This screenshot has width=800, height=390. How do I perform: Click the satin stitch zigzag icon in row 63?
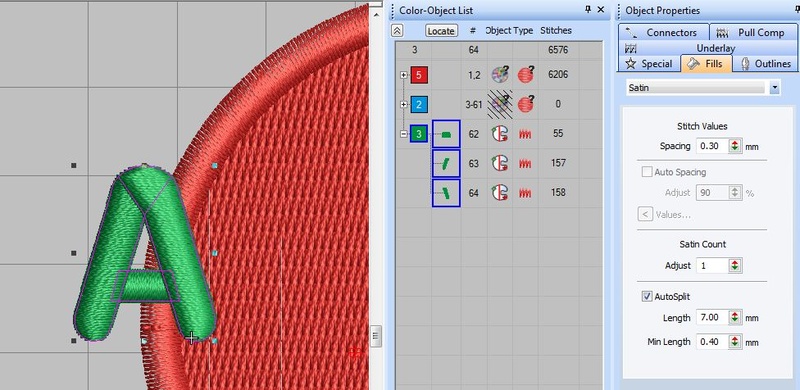[x=526, y=164]
